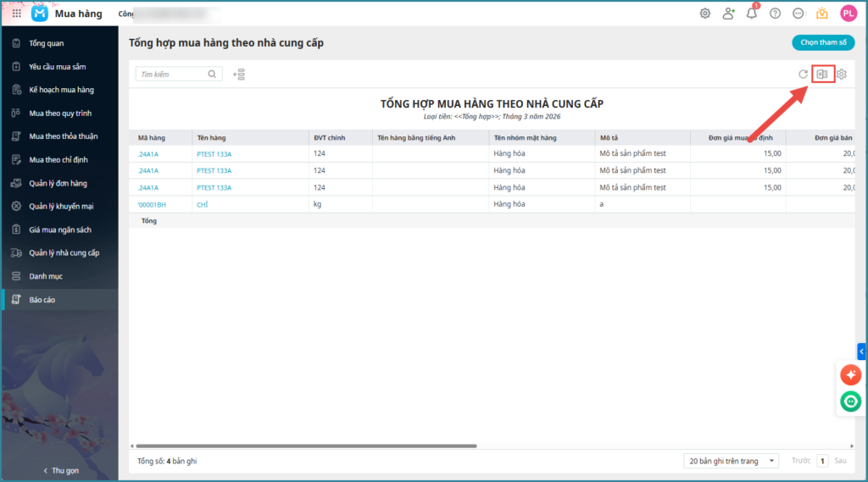
Task: Click the green support chat button
Action: 850,402
